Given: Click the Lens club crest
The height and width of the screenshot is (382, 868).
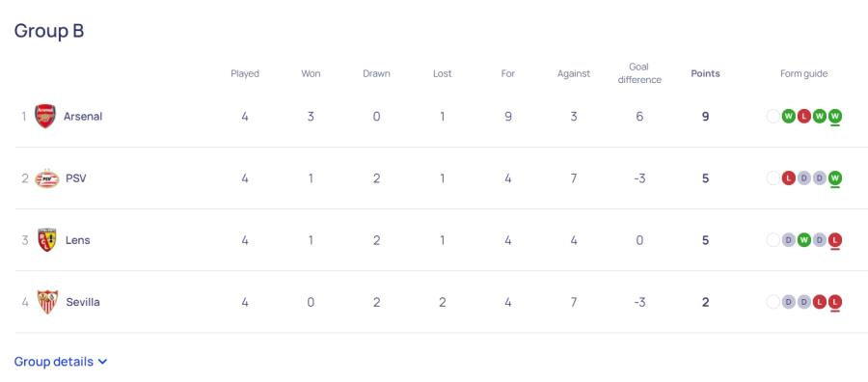Looking at the screenshot, I should click(x=47, y=240).
